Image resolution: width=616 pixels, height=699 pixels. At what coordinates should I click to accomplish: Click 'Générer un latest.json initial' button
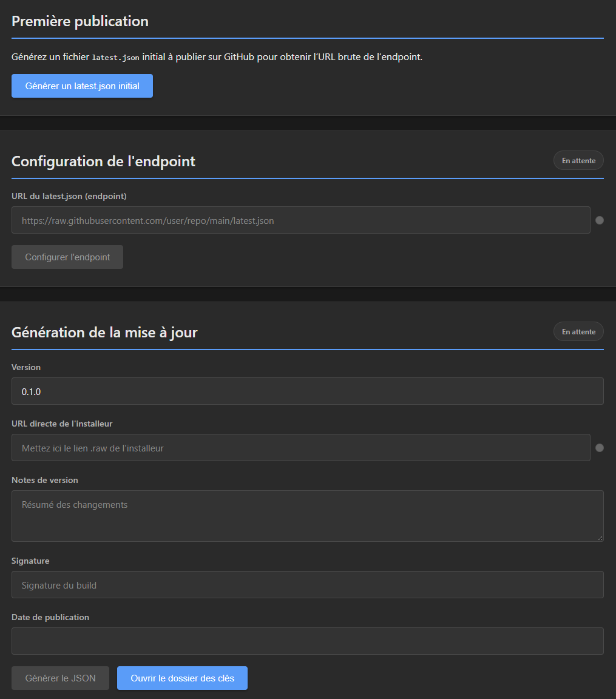pos(82,86)
